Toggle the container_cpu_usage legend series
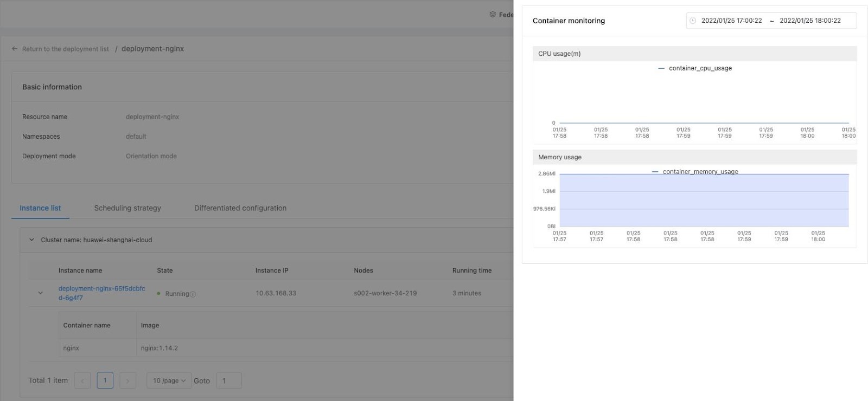The image size is (868, 401). pyautogui.click(x=695, y=68)
